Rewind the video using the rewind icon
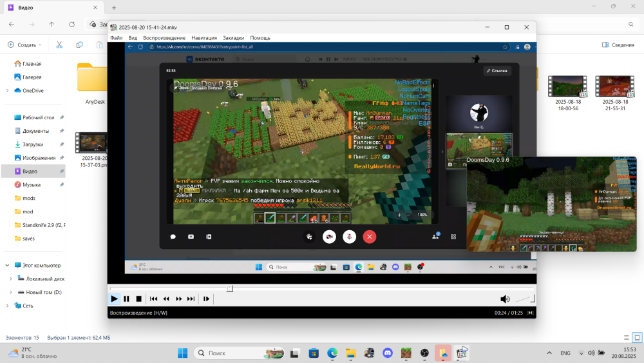Image resolution: width=644 pixels, height=363 pixels. 166,299
